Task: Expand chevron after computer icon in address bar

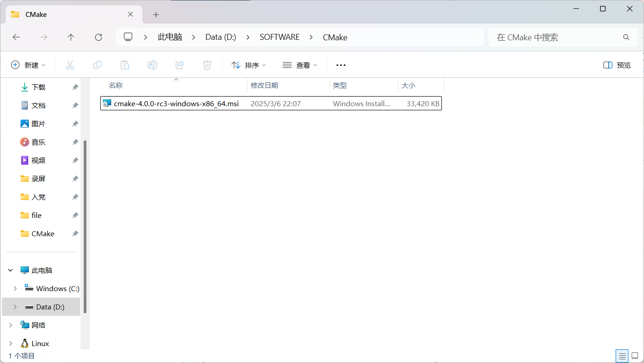Action: point(145,38)
